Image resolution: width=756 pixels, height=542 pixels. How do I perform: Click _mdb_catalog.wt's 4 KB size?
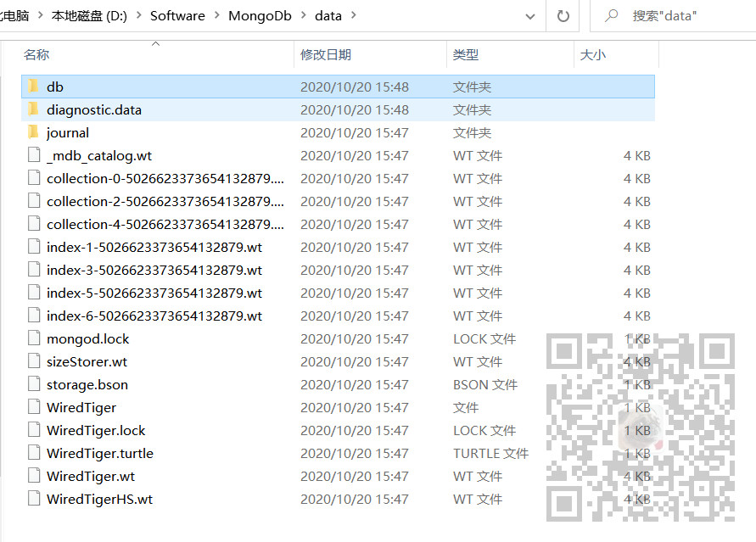[x=637, y=155]
